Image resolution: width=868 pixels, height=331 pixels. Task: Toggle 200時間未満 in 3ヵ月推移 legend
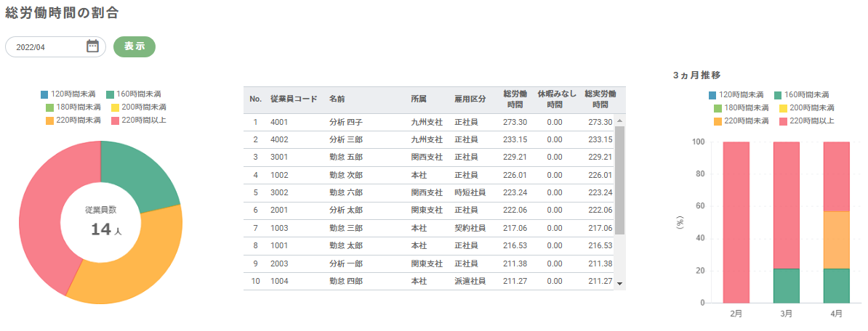[x=806, y=107]
